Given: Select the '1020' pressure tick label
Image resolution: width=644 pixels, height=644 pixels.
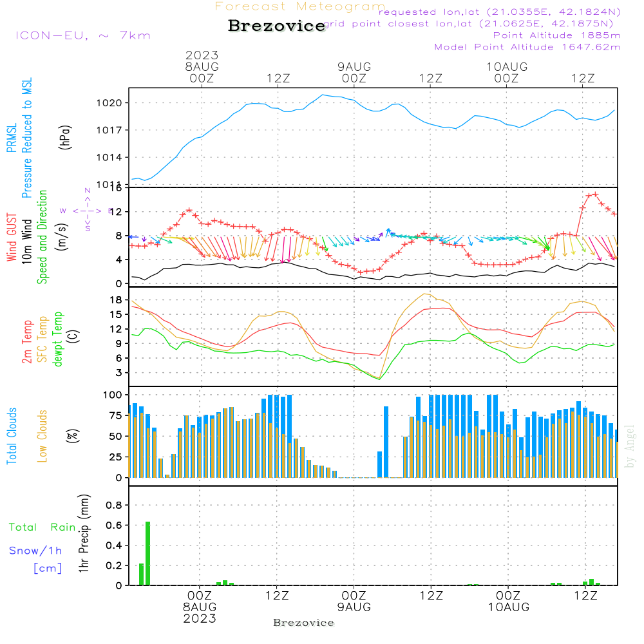Looking at the screenshot, I should point(109,103).
